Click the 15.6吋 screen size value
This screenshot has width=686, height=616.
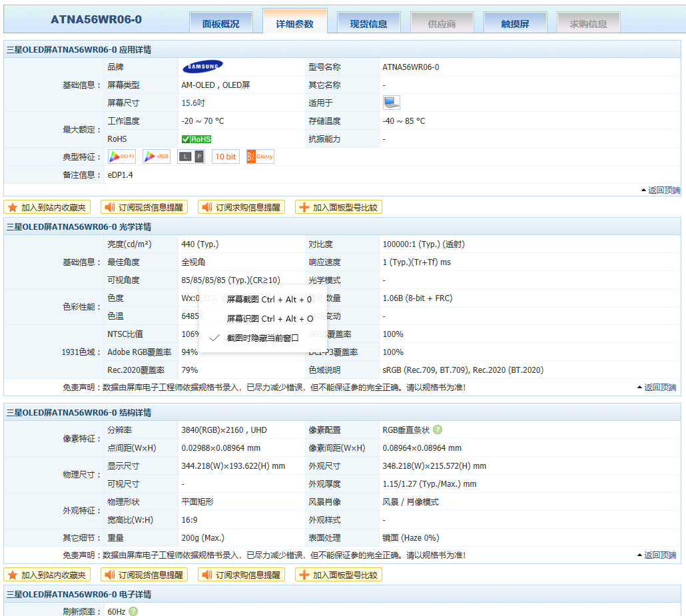coord(193,103)
